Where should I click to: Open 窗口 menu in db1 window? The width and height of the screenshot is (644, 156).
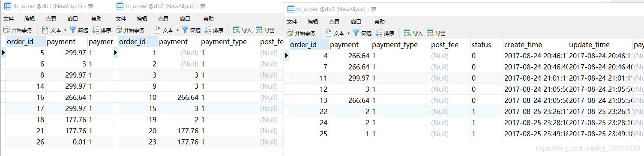coord(73,18)
